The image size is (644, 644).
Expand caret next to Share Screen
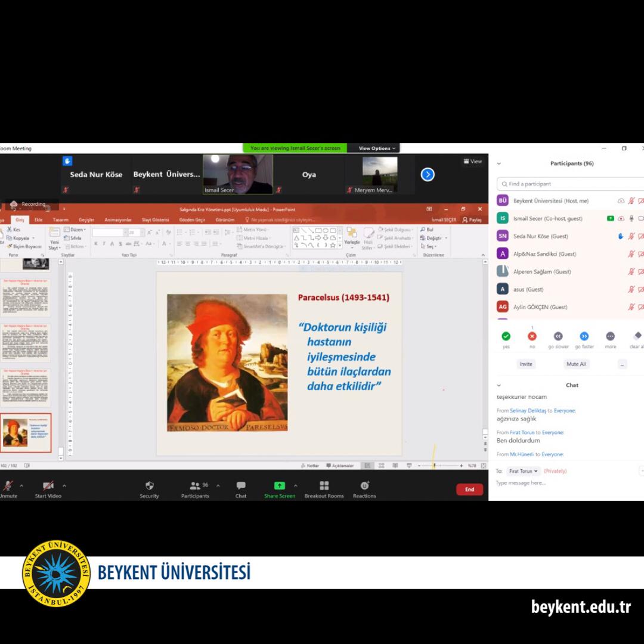click(295, 485)
